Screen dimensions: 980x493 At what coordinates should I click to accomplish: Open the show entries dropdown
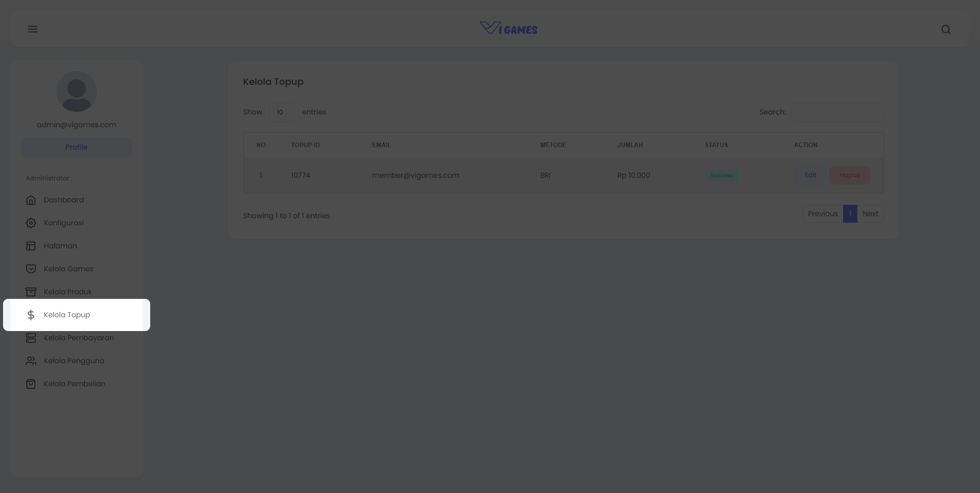[x=282, y=112]
